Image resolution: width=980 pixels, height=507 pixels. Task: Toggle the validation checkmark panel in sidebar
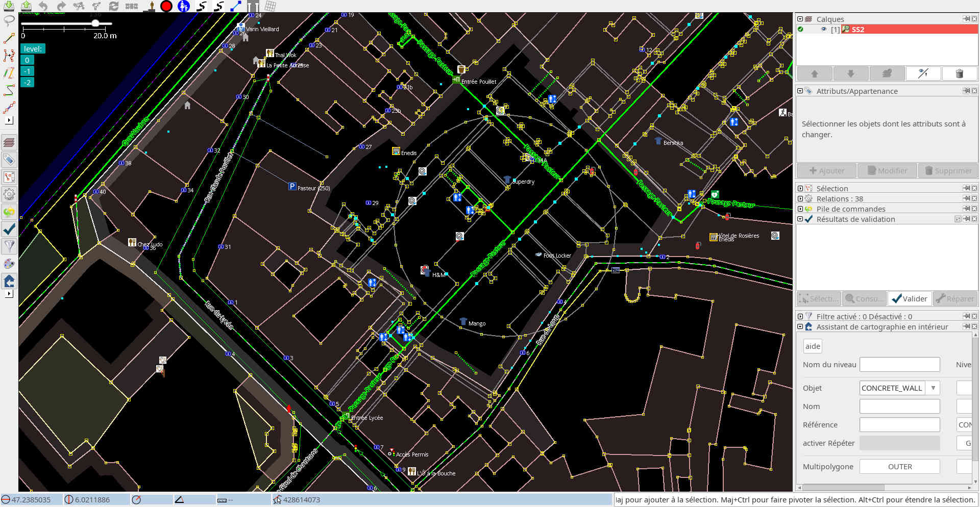pyautogui.click(x=9, y=229)
